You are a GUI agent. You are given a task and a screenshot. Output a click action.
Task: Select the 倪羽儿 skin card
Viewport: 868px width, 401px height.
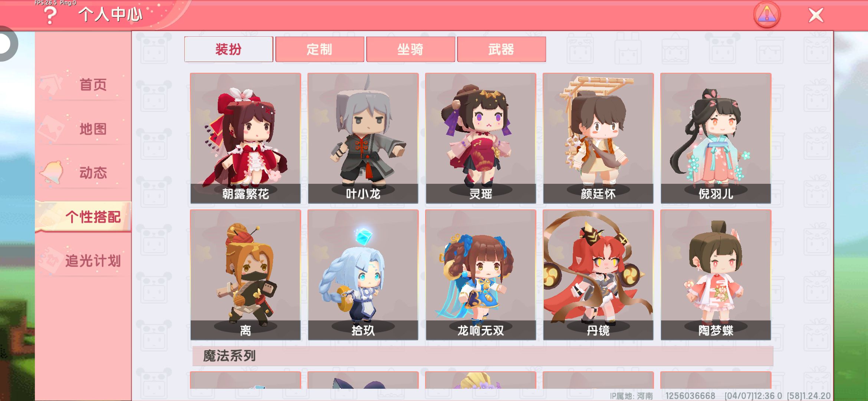coord(716,138)
